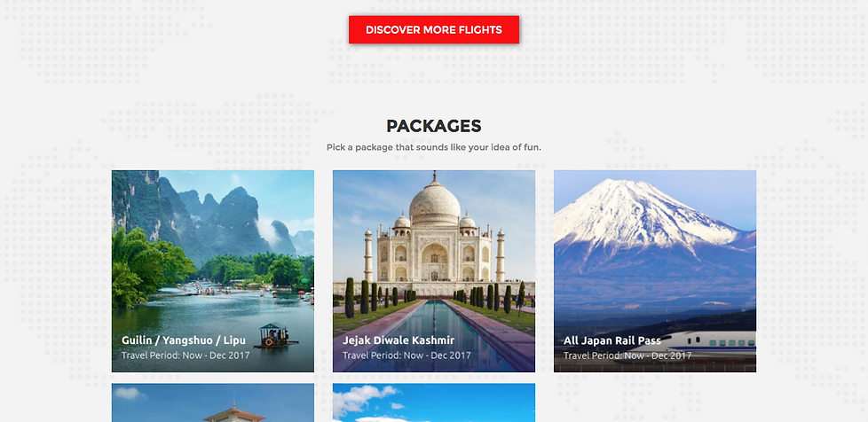Click the karst mountain peaks in the Guilin photo
This screenshot has height=422, width=868.
(221, 215)
